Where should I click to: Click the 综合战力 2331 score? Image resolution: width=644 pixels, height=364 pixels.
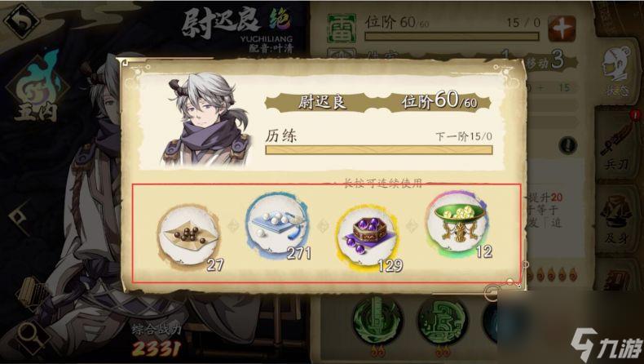pos(157,340)
